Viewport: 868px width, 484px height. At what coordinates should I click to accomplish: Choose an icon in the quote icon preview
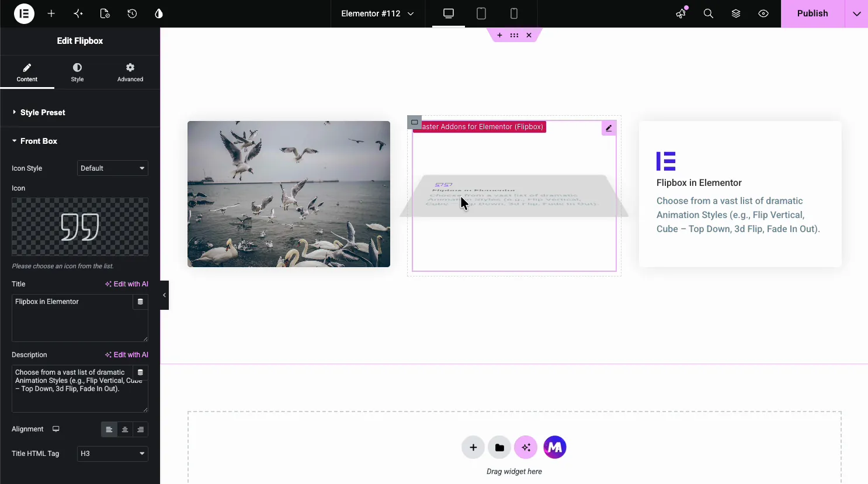pyautogui.click(x=80, y=227)
